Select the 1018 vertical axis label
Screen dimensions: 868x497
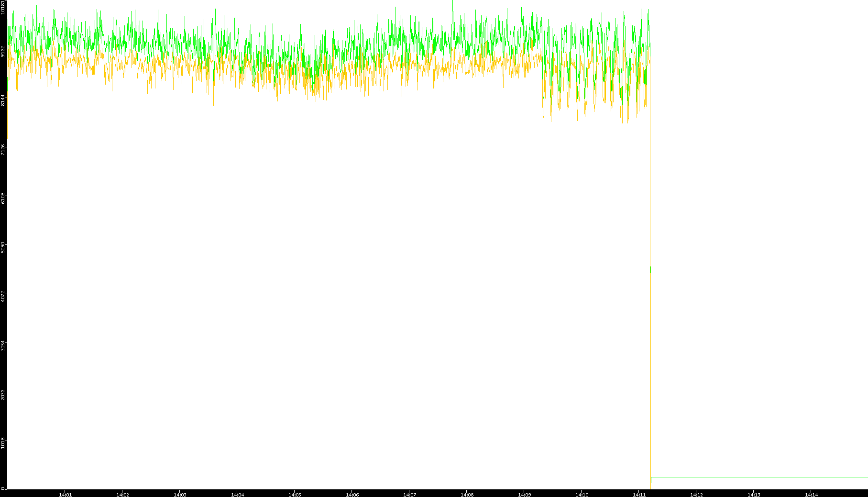coord(3,443)
